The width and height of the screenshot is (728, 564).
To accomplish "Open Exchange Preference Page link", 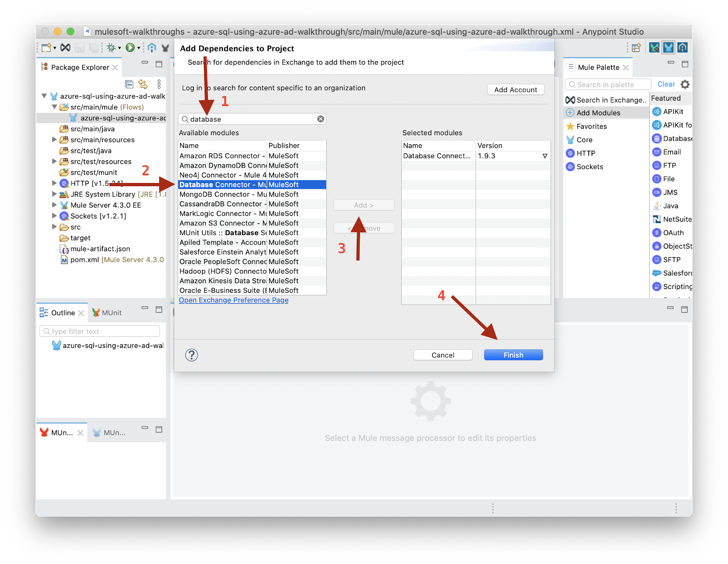I will (x=233, y=300).
